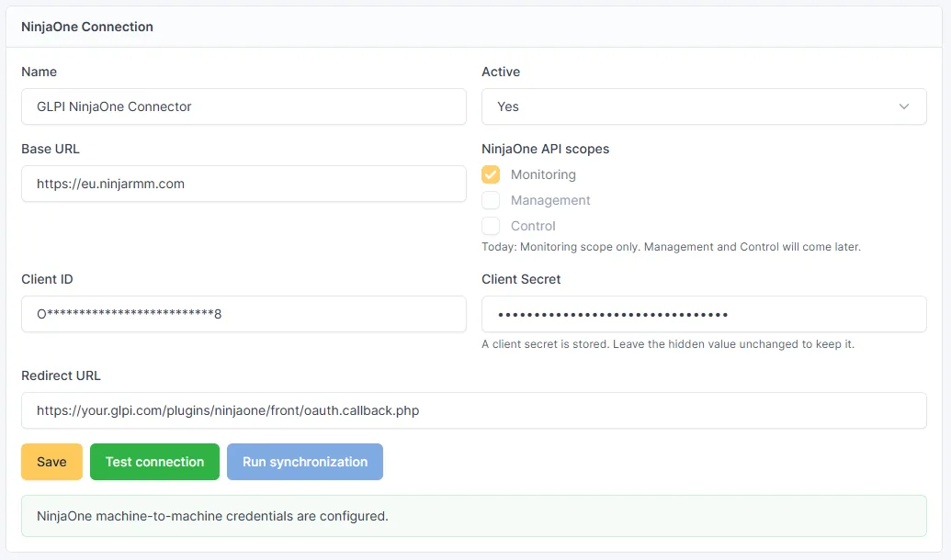Click the 'Base URL' label
Screen dimensions: 951x560
tap(51, 149)
